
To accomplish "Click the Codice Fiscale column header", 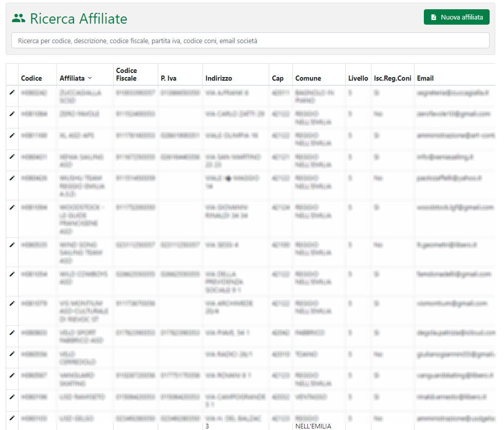I will click(126, 74).
